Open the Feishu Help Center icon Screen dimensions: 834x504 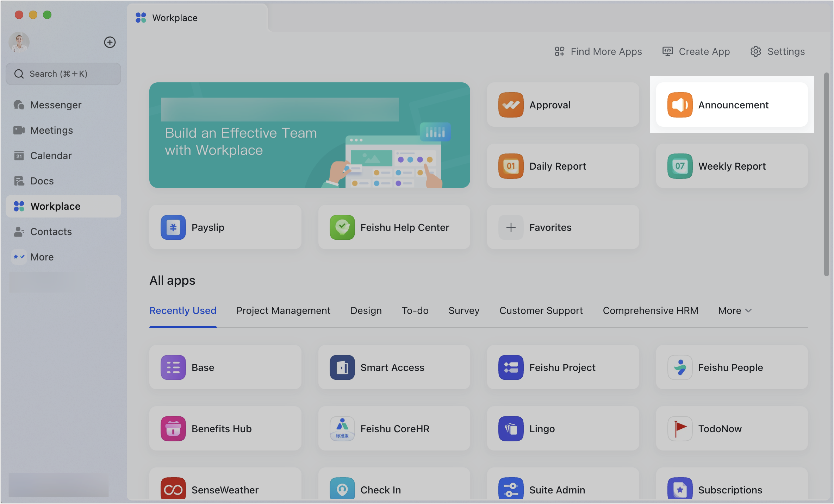tap(342, 227)
